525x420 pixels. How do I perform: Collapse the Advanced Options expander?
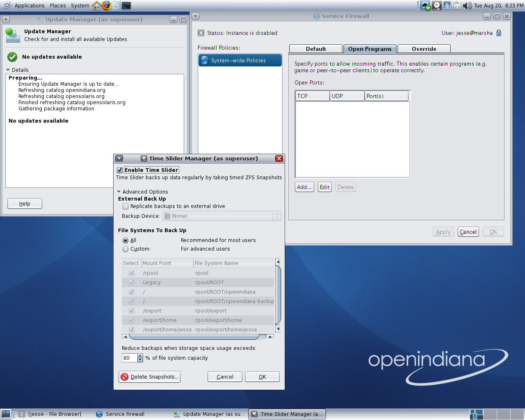point(119,192)
